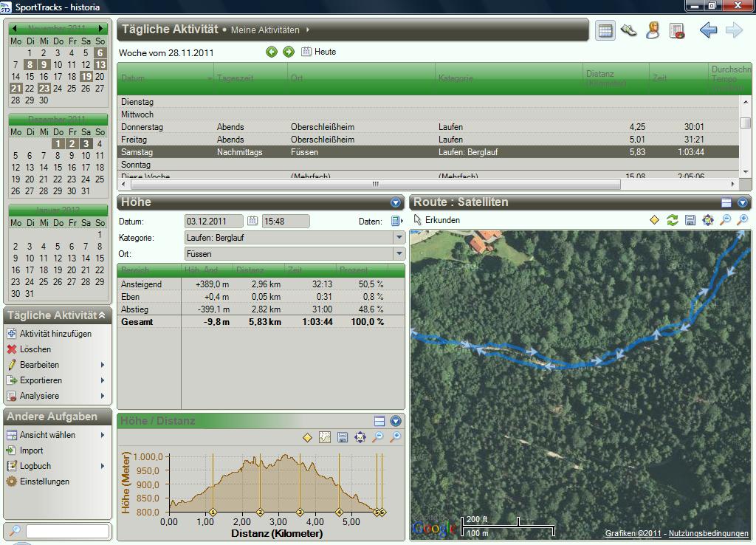The width and height of the screenshot is (756, 545).
Task: Toggle the daily activity calendar view icon
Action: click(x=605, y=30)
